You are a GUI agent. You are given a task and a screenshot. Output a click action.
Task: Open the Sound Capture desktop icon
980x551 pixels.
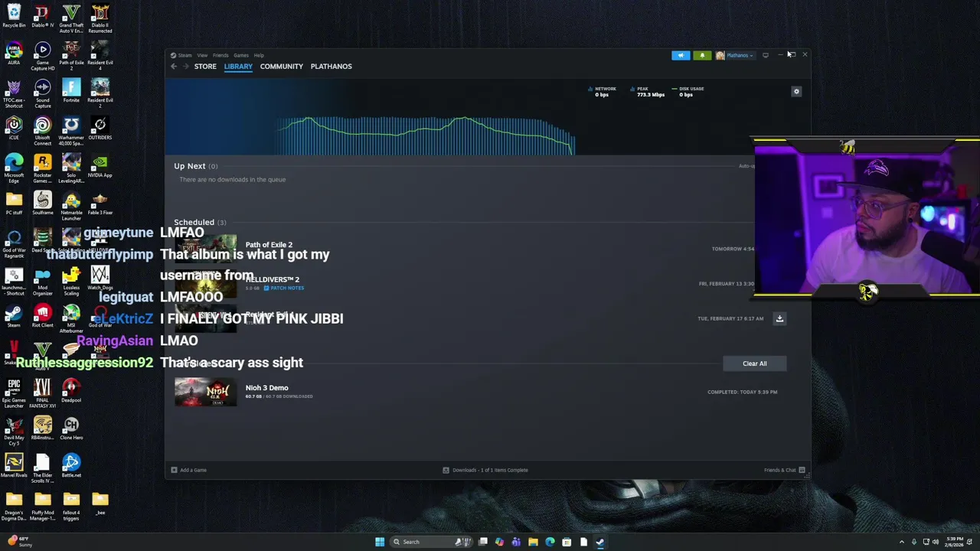pyautogui.click(x=42, y=94)
